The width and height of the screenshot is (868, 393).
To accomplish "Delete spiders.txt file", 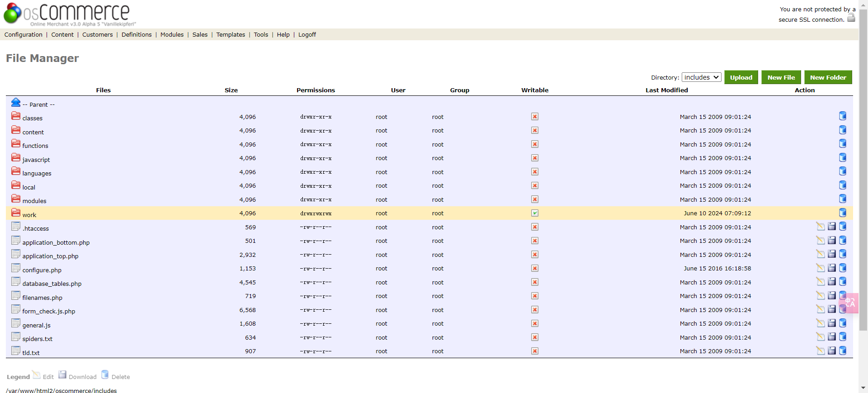I will tap(843, 337).
